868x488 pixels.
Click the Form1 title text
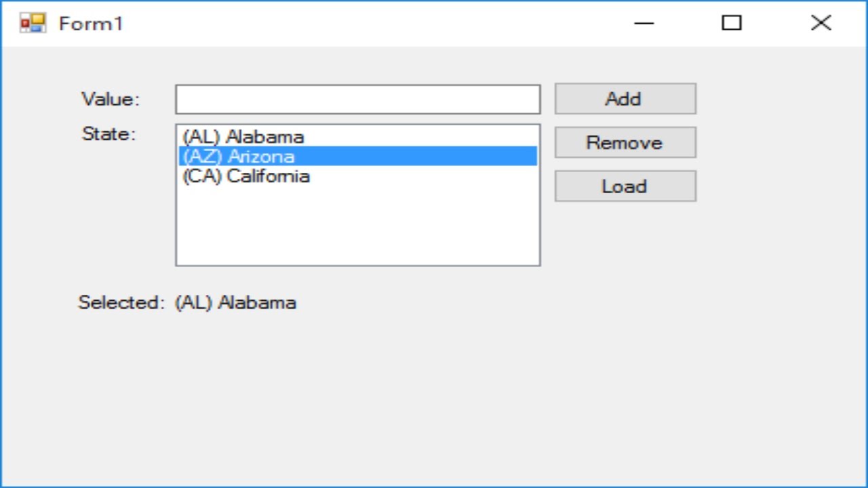[91, 24]
